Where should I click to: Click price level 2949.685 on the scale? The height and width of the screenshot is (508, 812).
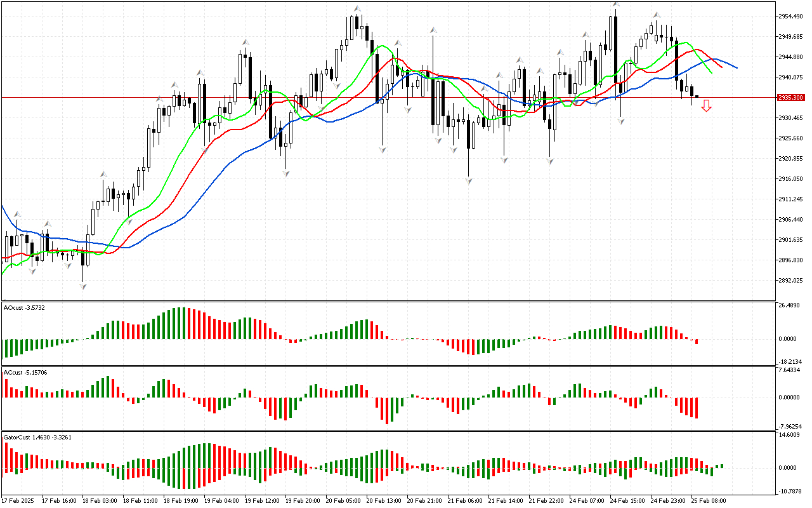(x=791, y=36)
